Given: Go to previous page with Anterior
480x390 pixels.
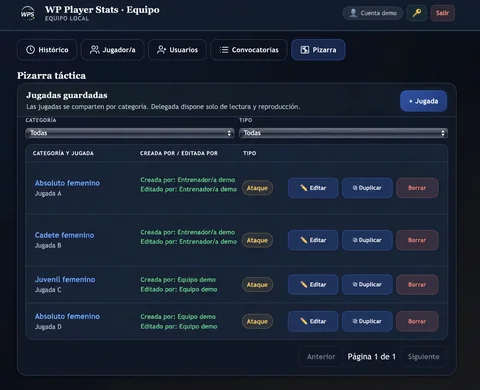Looking at the screenshot, I should pyautogui.click(x=321, y=357).
